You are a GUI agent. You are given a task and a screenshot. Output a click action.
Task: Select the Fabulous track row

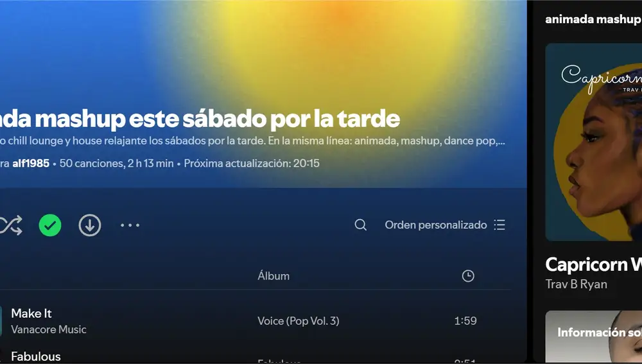[255, 357]
